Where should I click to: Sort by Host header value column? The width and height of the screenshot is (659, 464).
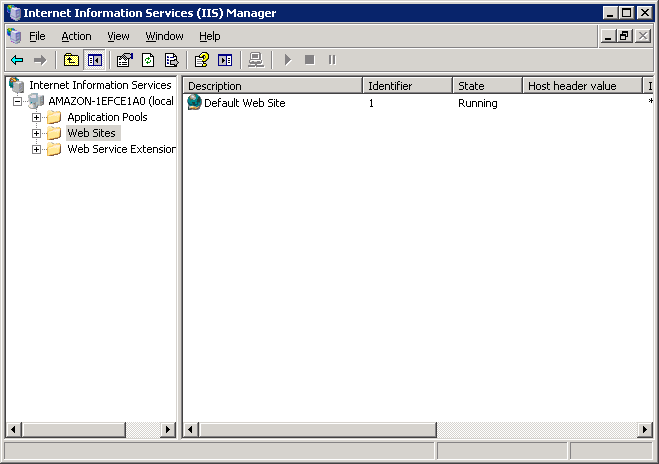coord(583,86)
